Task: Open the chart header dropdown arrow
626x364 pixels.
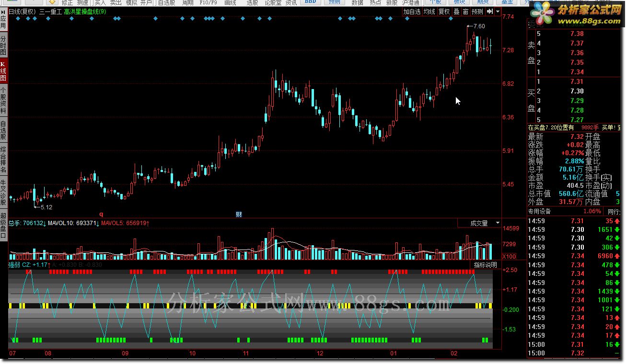Action: click(498, 11)
